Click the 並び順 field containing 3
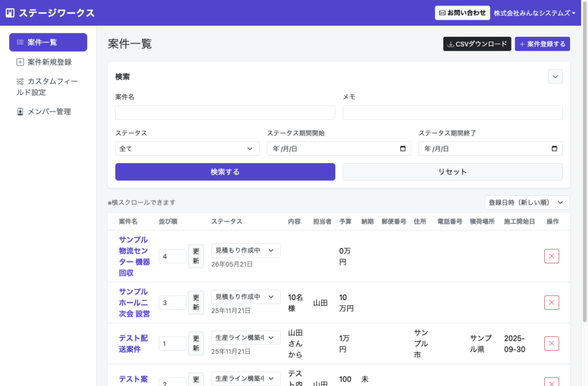Screen dimensions: 588x386 [x=172, y=302]
